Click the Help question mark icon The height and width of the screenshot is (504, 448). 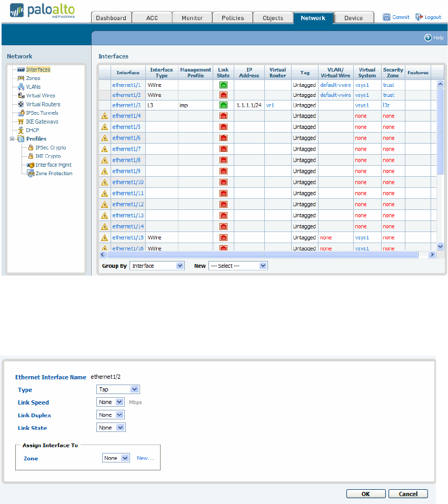click(428, 37)
